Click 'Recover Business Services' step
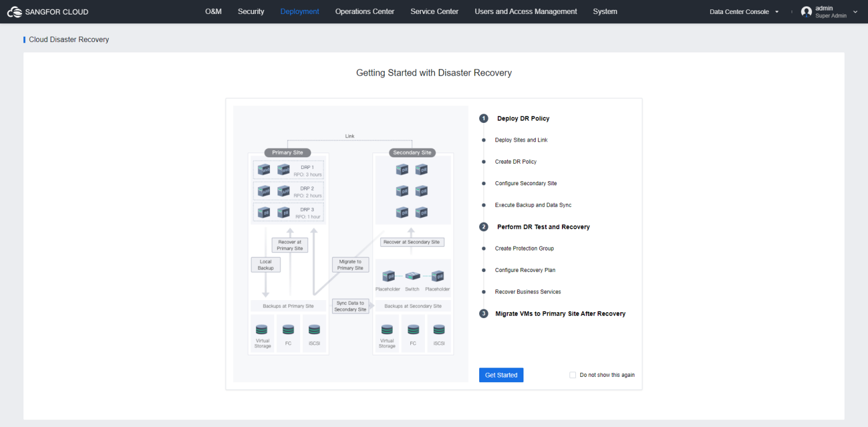Image resolution: width=868 pixels, height=427 pixels. (528, 292)
